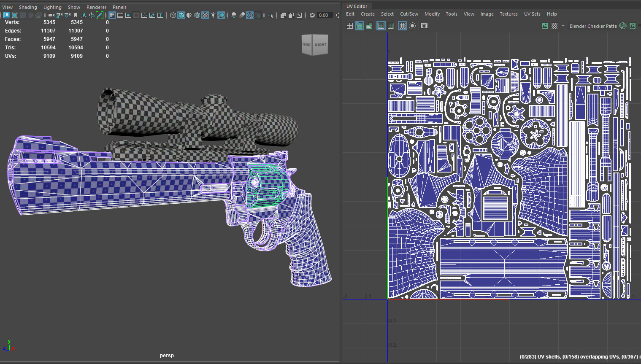Open the viewport View menu
641x364 pixels.
[8, 7]
